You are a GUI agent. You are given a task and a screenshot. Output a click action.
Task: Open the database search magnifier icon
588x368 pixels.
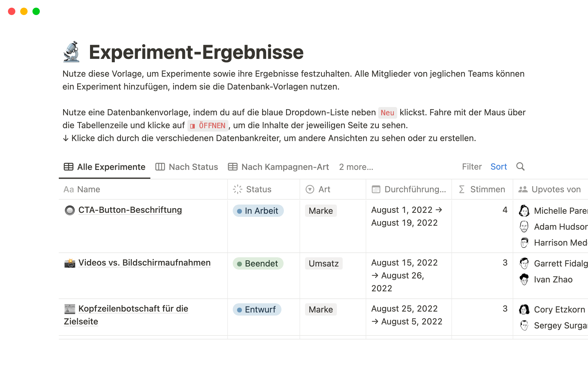520,167
